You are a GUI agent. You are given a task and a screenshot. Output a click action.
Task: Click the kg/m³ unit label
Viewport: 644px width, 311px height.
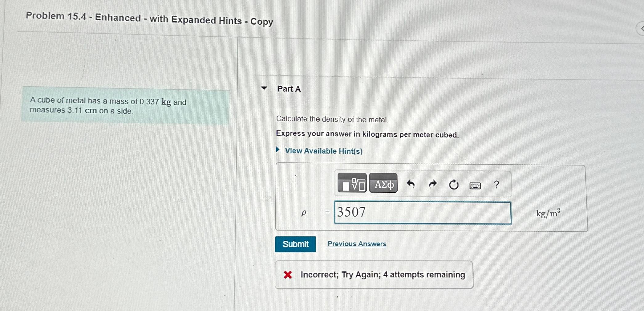(547, 212)
